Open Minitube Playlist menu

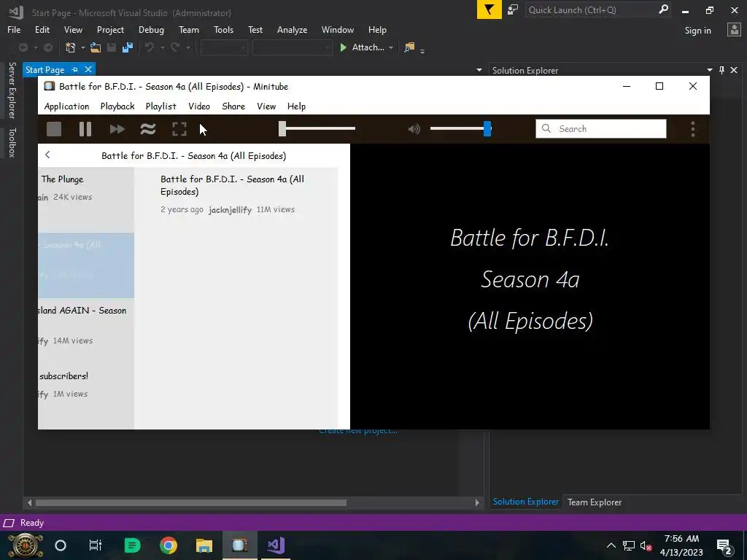[160, 106]
